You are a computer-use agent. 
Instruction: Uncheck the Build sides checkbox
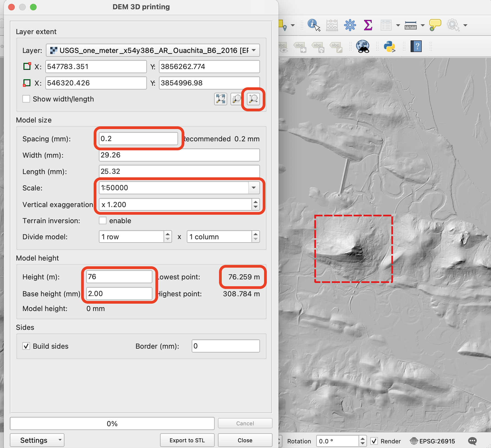[x=26, y=346]
